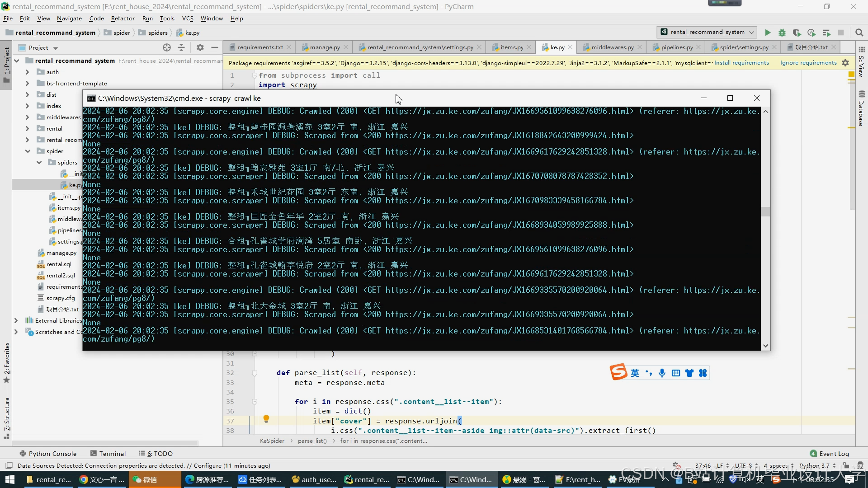The height and width of the screenshot is (488, 868).
Task: Click the cmd window vertical scrollbar
Action: 765,211
